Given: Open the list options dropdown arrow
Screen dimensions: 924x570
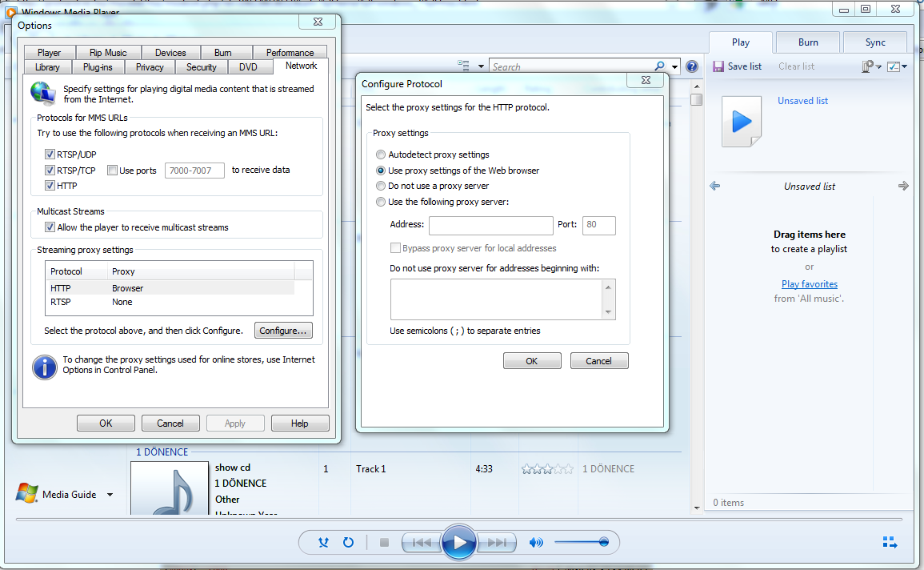Looking at the screenshot, I should (905, 66).
